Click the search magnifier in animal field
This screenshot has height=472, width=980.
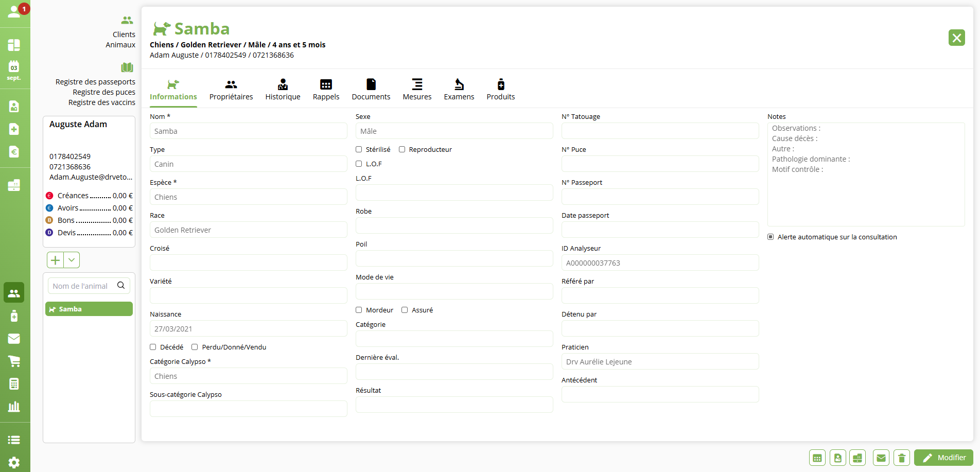click(121, 286)
